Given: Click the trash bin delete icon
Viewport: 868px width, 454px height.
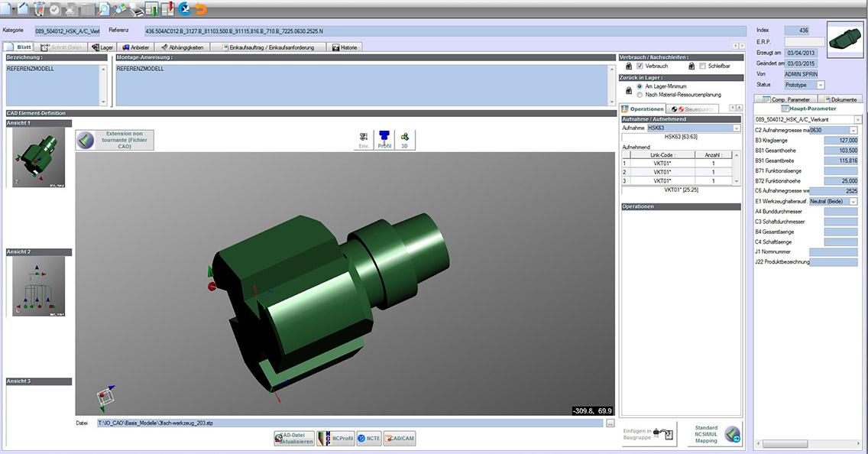Looking at the screenshot, I should point(39,9).
